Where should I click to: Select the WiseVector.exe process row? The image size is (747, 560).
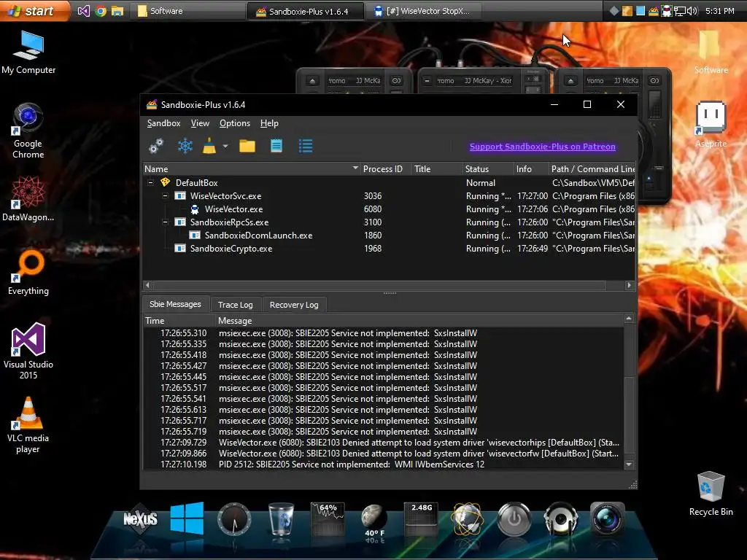[389, 209]
